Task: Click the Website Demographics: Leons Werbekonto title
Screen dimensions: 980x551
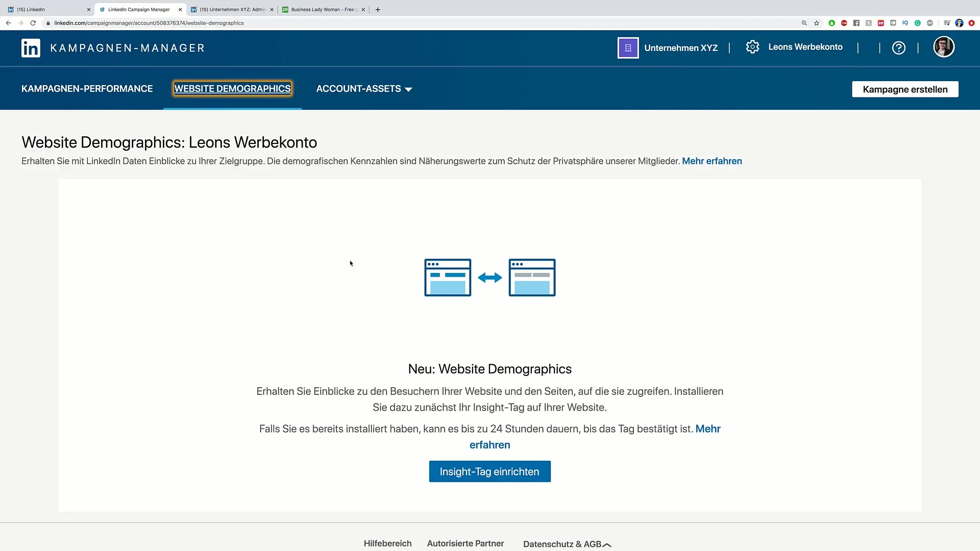Action: 169,142
